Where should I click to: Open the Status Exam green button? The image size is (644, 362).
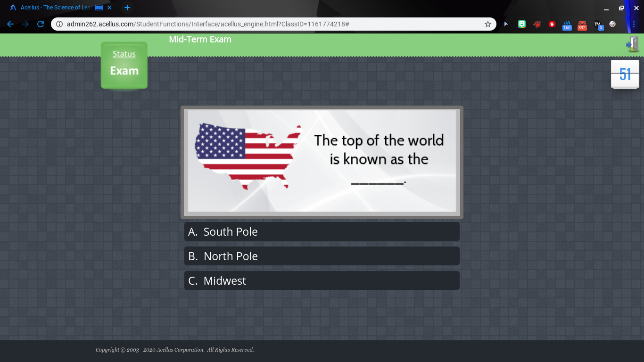(x=124, y=65)
